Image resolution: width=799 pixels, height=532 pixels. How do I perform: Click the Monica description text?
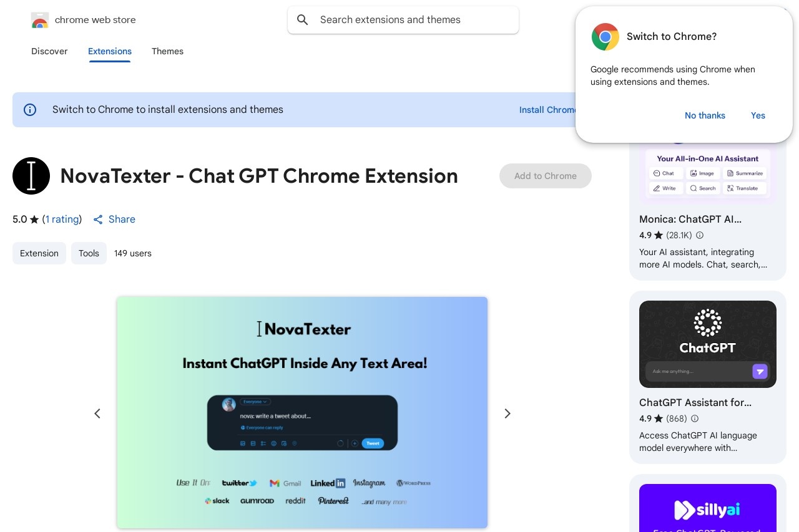pos(703,258)
